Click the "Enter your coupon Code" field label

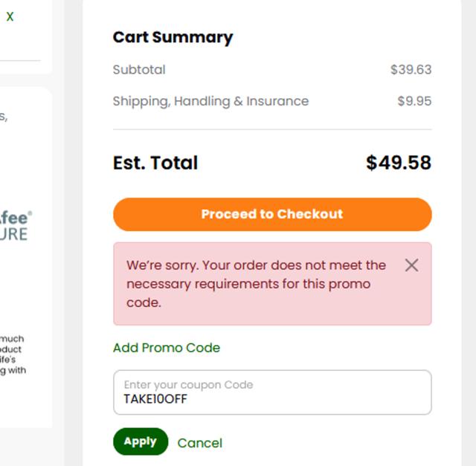[188, 385]
